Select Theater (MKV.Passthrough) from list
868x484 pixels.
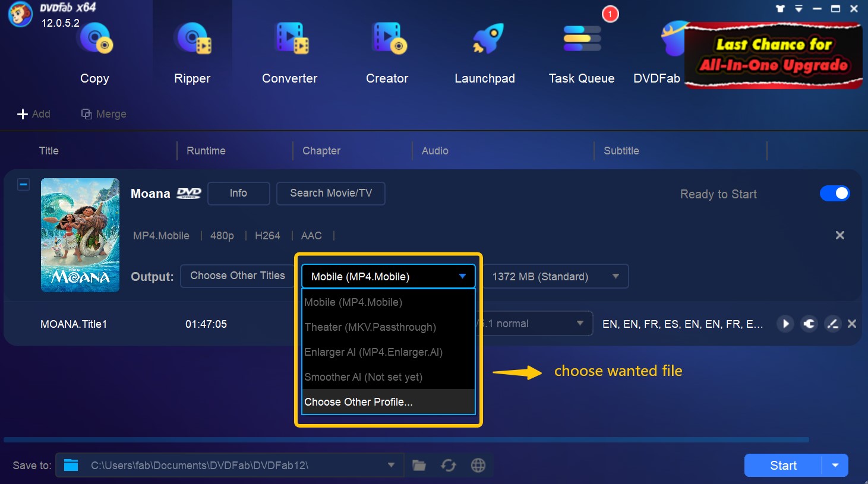[x=370, y=327]
